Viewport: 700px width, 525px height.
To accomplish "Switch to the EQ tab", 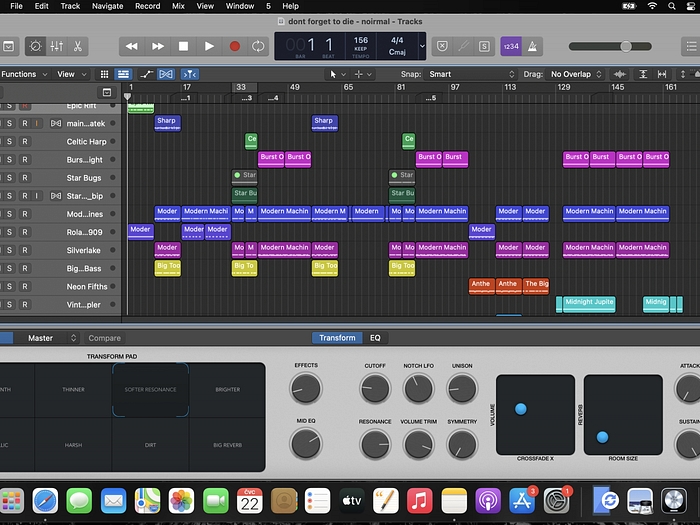I will pos(375,338).
